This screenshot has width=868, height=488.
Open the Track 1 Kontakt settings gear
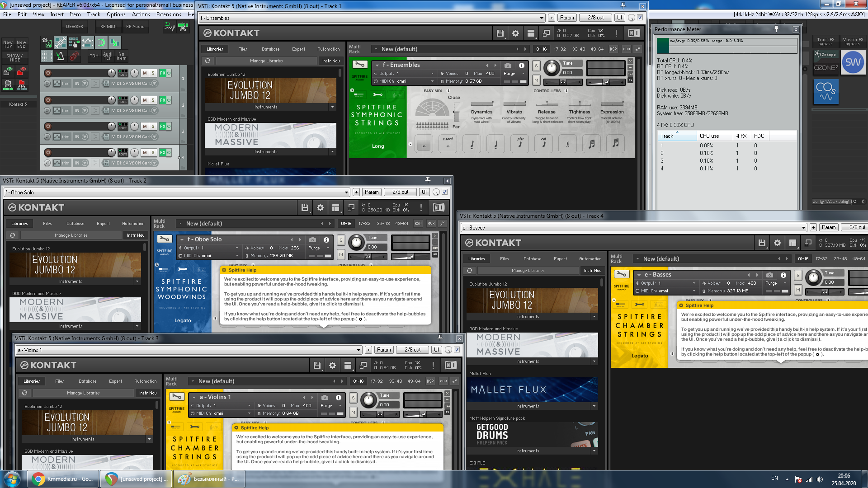[515, 33]
